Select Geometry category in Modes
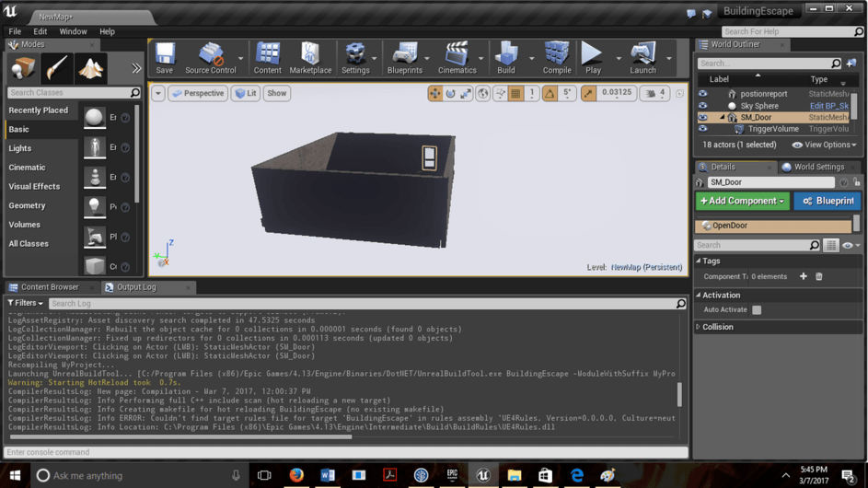The height and width of the screenshot is (488, 868). pos(27,205)
